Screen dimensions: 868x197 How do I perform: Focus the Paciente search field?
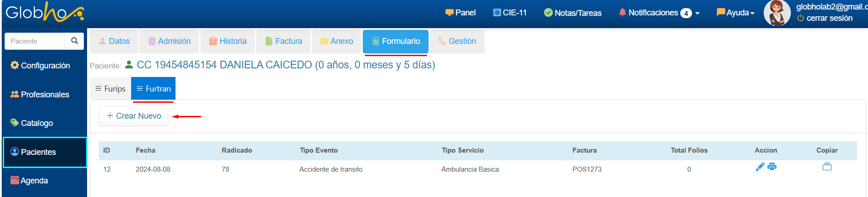(35, 41)
